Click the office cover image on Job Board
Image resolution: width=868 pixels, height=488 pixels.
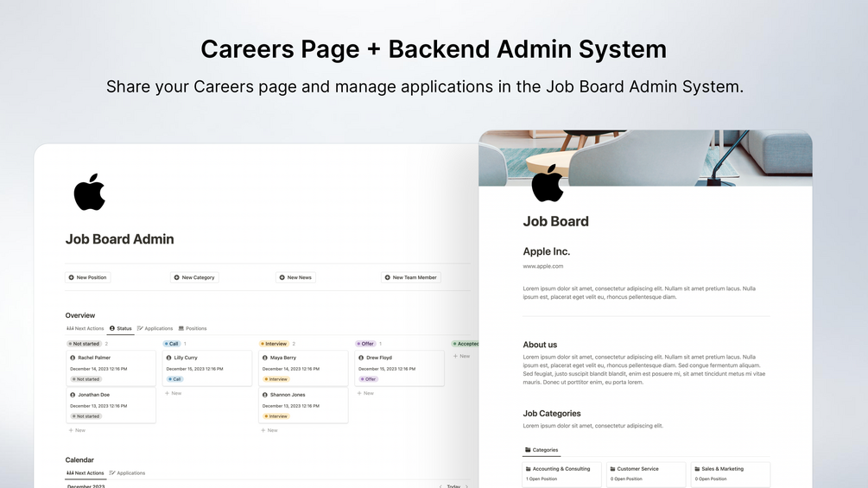645,158
